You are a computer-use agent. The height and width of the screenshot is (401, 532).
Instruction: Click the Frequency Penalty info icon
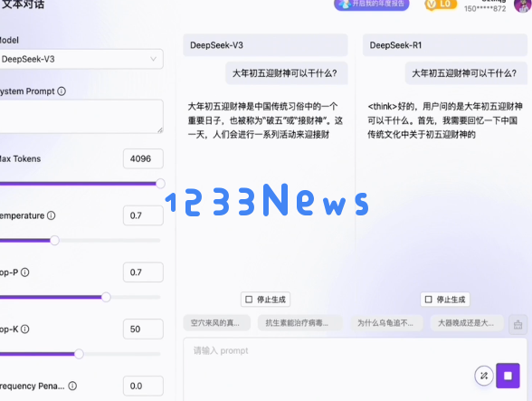coord(72,386)
